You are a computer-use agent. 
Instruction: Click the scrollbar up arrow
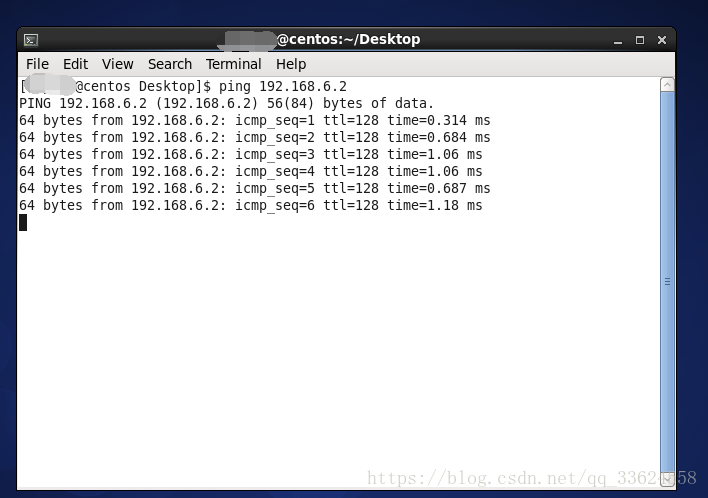667,84
